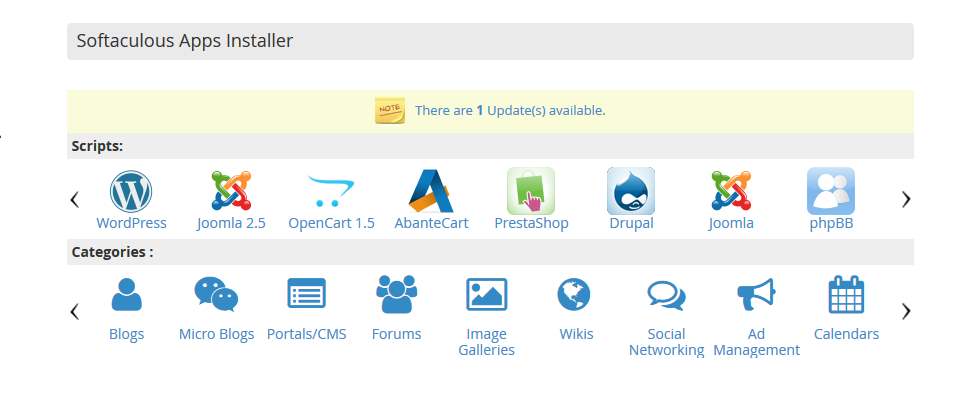
Task: Click the AbanteCart text link
Action: (431, 223)
